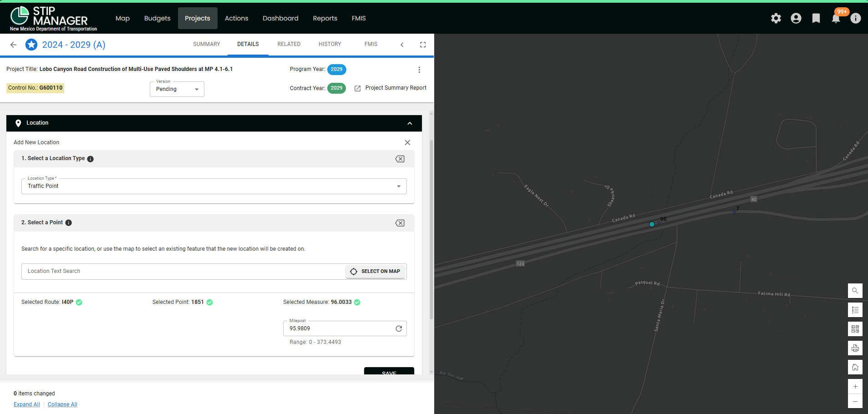Click the fullscreen icon beside the tabs
The image size is (868, 414).
(x=423, y=45)
